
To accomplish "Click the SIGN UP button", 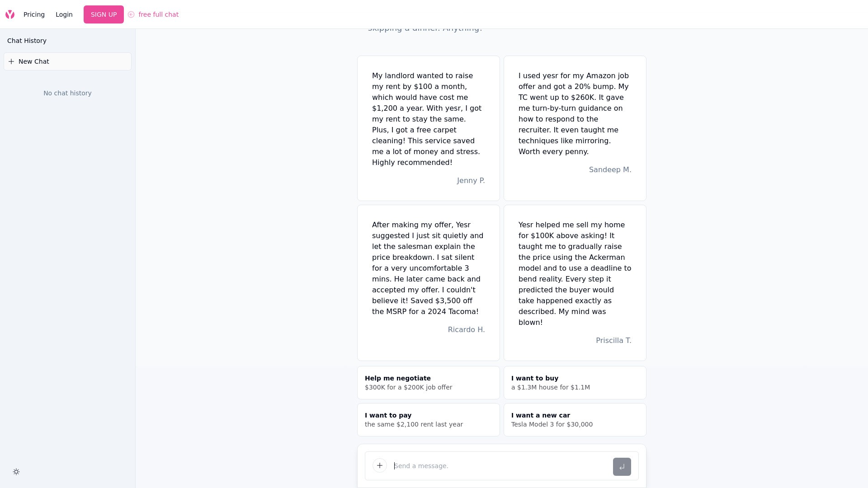I will (104, 14).
